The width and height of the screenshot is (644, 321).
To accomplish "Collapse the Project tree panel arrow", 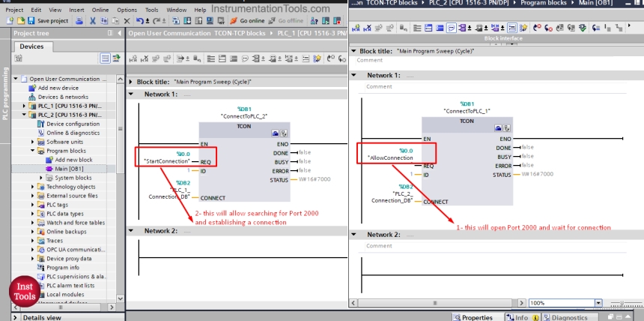I will point(120,33).
